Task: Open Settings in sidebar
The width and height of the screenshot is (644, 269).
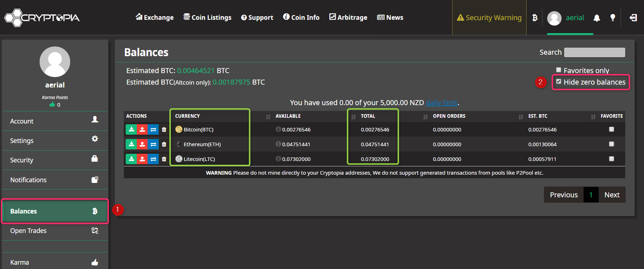Action: pyautogui.click(x=55, y=140)
